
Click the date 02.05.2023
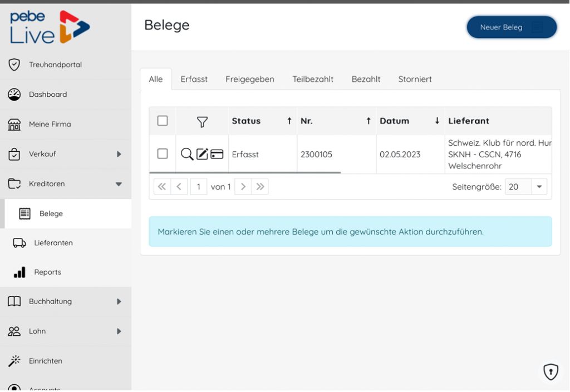400,154
